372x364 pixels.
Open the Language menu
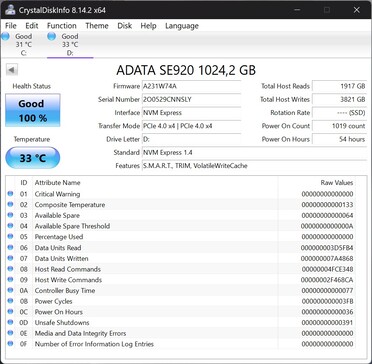182,26
